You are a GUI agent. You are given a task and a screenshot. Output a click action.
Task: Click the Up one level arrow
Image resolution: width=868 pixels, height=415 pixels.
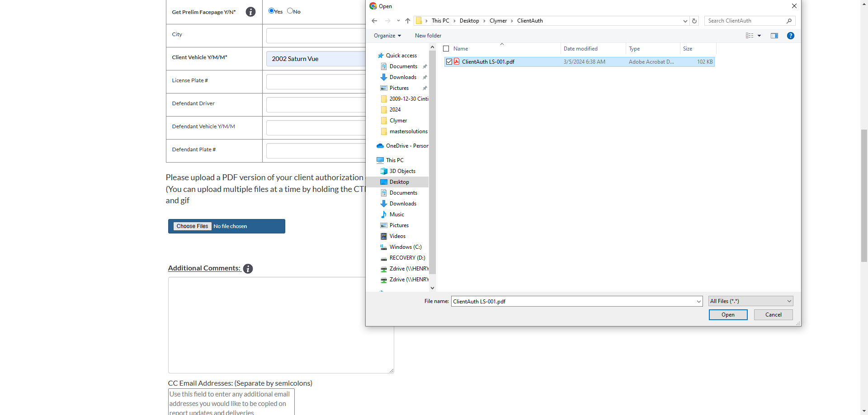[x=408, y=21]
